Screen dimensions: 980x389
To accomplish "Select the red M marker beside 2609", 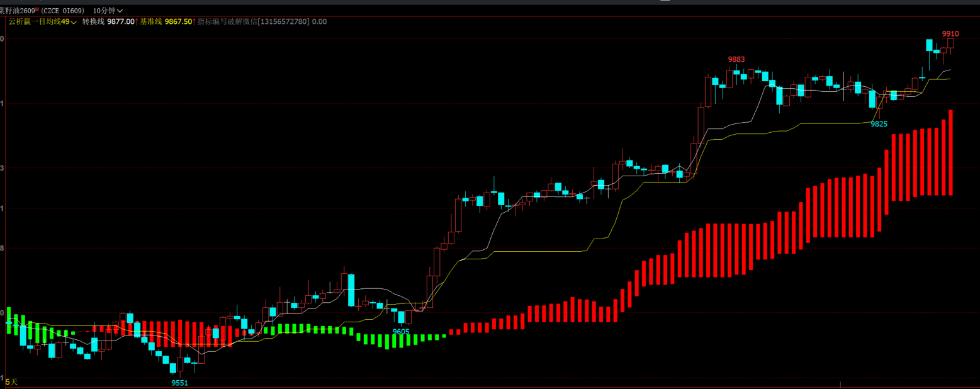I will click(x=37, y=9).
